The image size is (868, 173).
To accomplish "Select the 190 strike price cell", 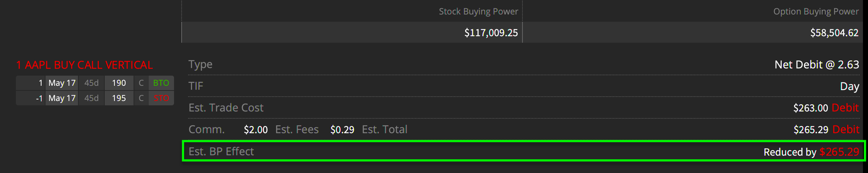I will [119, 83].
